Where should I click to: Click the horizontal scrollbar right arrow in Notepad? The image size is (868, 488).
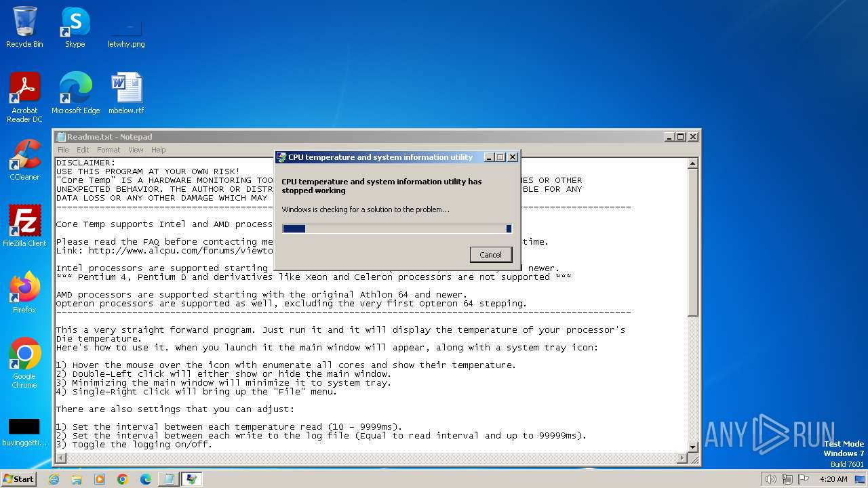(682, 458)
